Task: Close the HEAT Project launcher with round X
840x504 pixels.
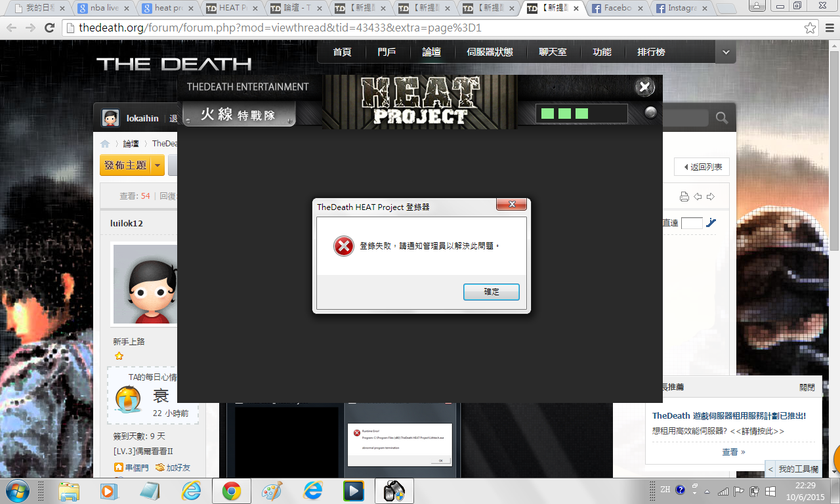Action: tap(644, 87)
